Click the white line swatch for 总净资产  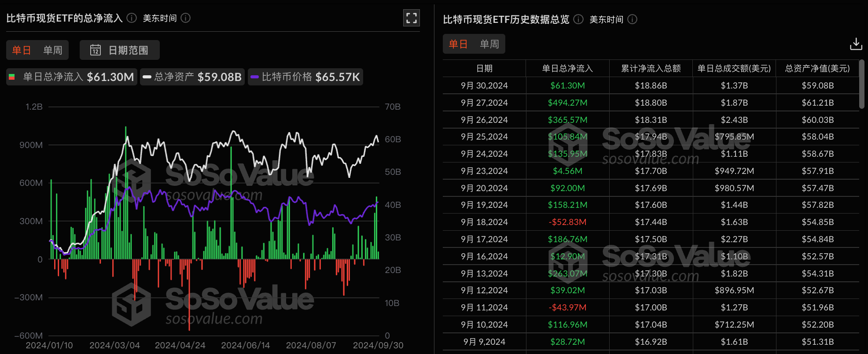click(147, 77)
